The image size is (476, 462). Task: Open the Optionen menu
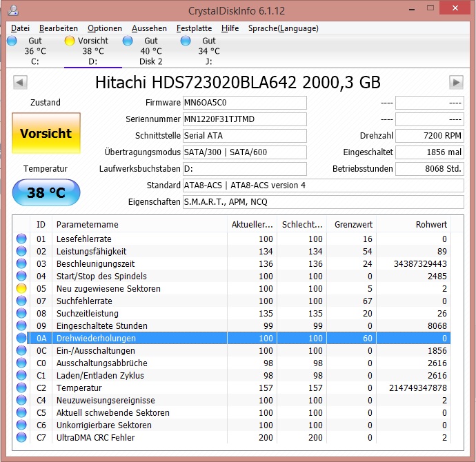tap(105, 28)
